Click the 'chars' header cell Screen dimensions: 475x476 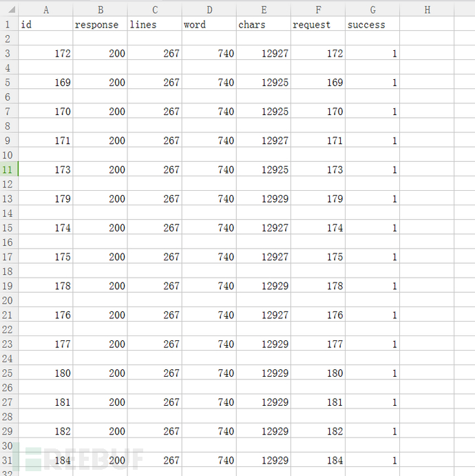tap(264, 24)
